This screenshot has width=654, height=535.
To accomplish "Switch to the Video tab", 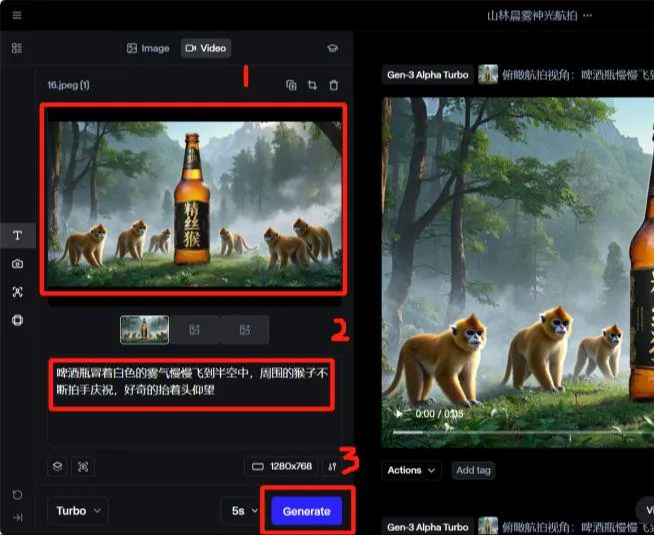I will click(206, 48).
